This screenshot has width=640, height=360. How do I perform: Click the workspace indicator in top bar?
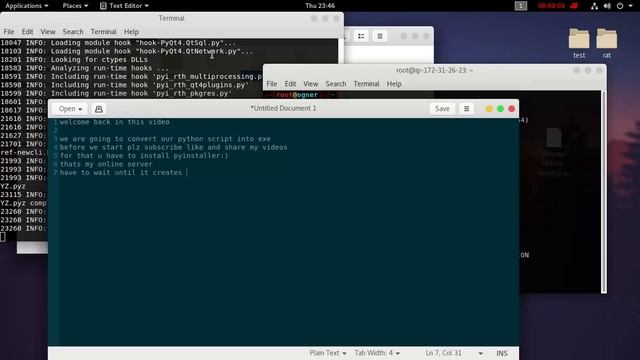click(520, 6)
